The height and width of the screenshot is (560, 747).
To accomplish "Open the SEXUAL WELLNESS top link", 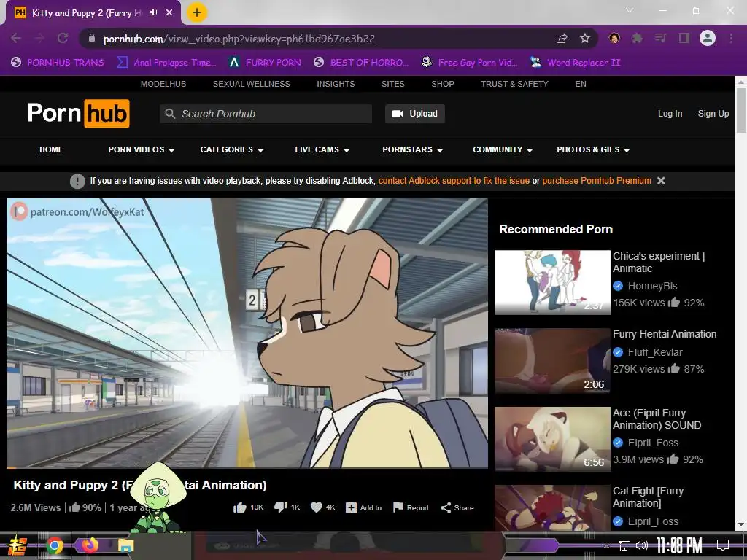I will point(252,84).
